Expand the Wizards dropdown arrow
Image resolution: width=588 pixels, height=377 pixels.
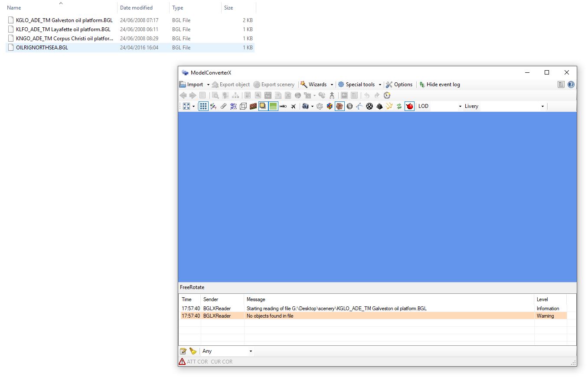click(x=332, y=84)
